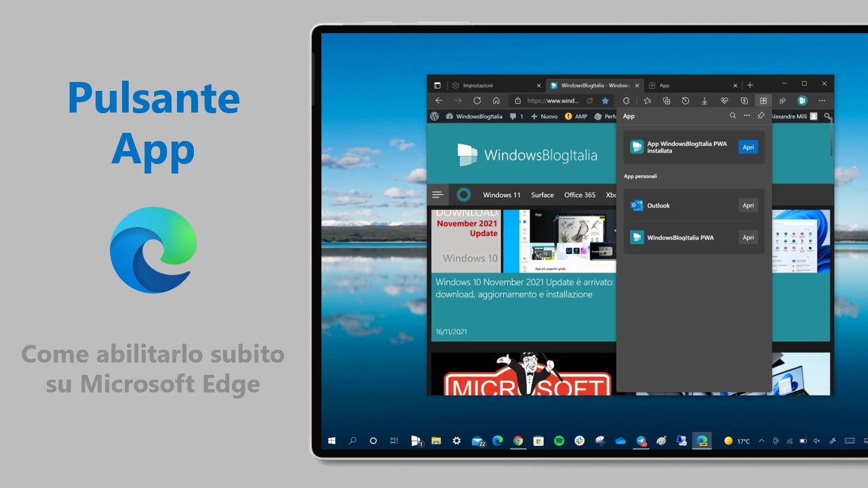Click the favorite star in the address bar
Viewport: 868px width, 488px height.
[x=606, y=100]
